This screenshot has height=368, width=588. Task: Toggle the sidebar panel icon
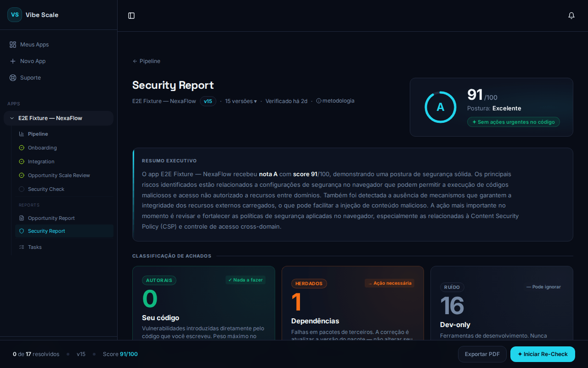pos(131,16)
